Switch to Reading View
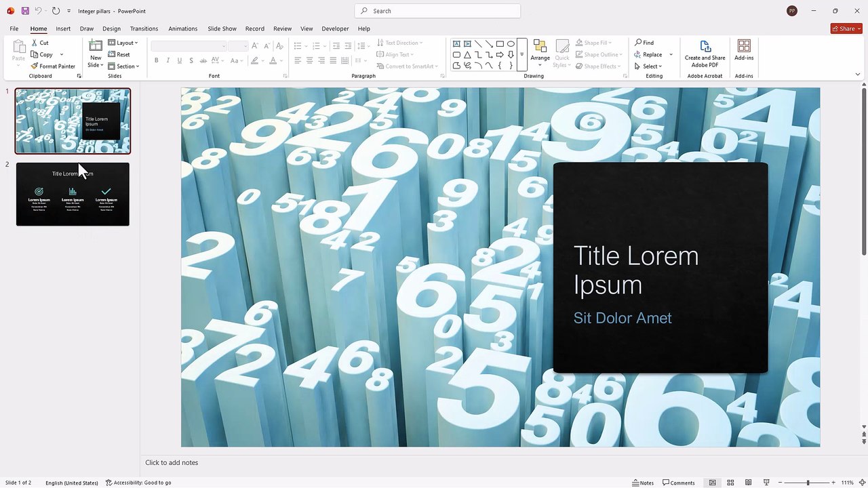This screenshot has height=488, width=868. coord(748,483)
